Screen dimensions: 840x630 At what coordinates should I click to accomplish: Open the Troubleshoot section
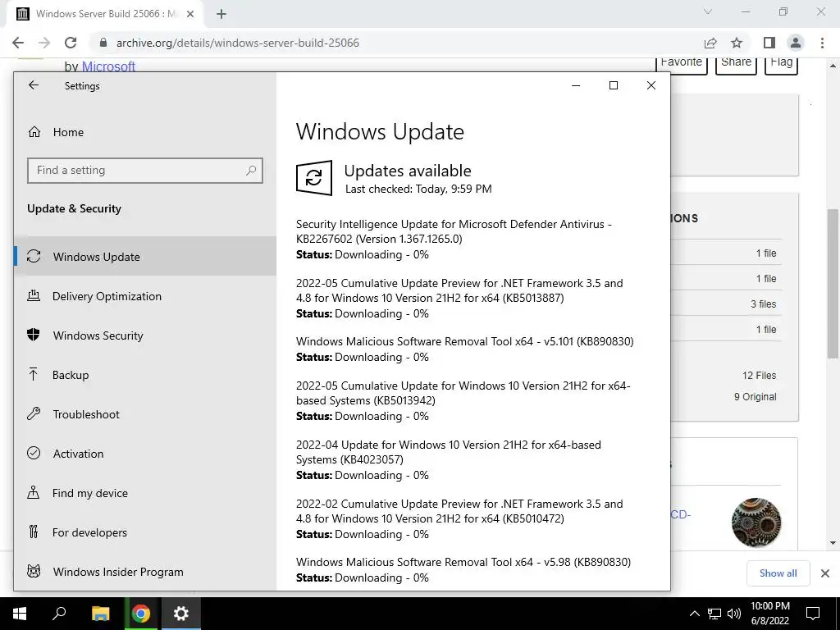[x=144, y=414]
